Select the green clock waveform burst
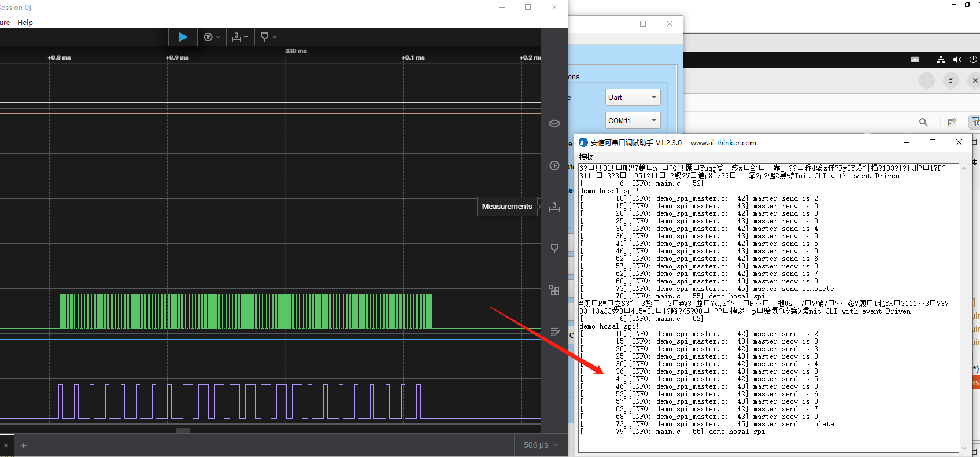Viewport: 980px width, 457px height. (x=246, y=311)
